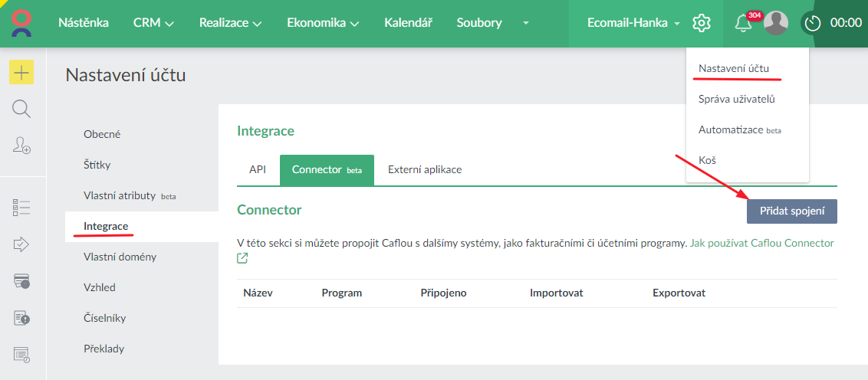Click the Přidat spojení button
The height and width of the screenshot is (380, 868).
792,211
